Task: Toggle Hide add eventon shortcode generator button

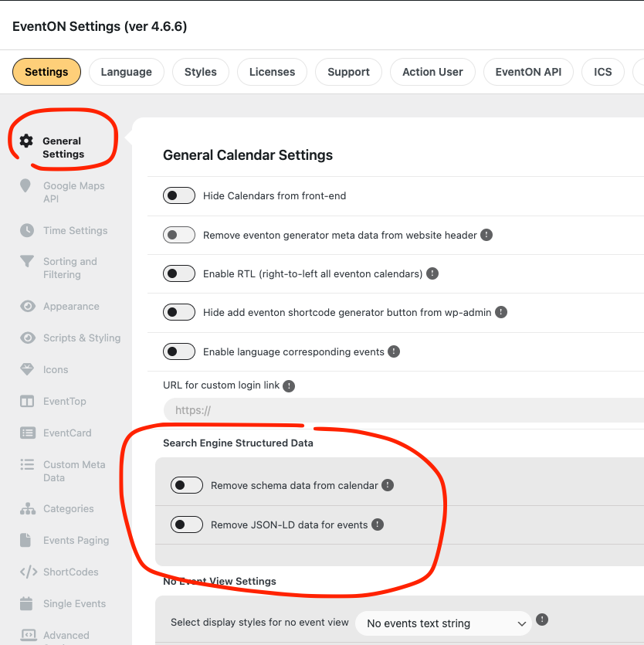Action: point(179,312)
